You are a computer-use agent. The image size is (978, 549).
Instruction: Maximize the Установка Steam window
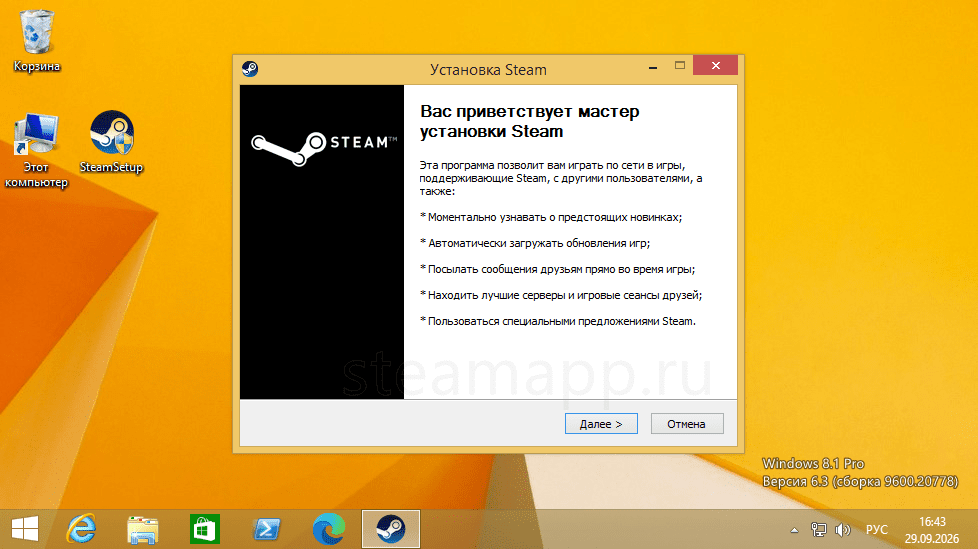[680, 65]
